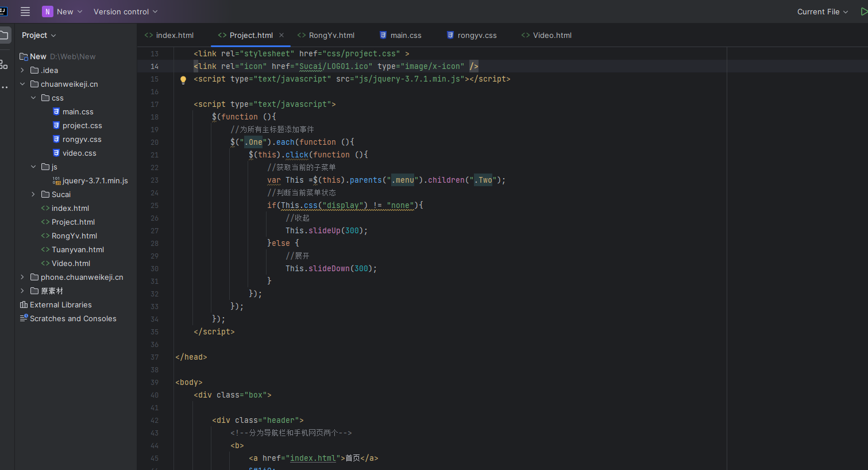Select the New project root node
Image resolution: width=868 pixels, height=470 pixels.
pos(38,56)
